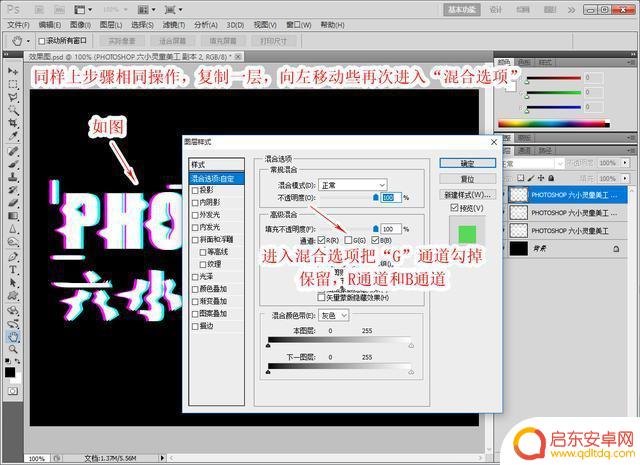This screenshot has width=640, height=465.
Task: Open the 混合颜色带 灰色 dropdown
Action: (x=333, y=316)
